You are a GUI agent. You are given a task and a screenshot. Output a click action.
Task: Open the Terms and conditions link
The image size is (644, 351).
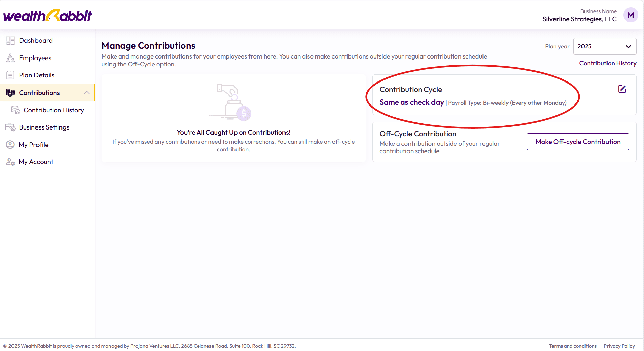point(573,346)
